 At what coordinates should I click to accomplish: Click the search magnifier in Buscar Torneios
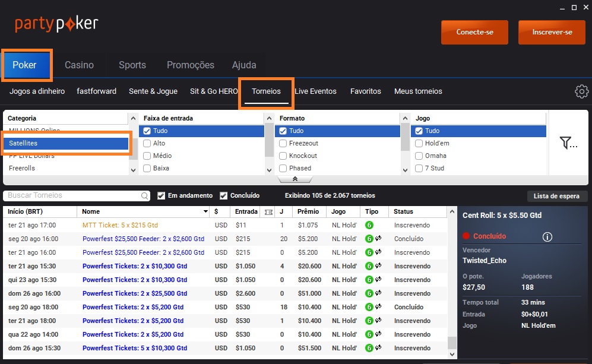(x=145, y=195)
